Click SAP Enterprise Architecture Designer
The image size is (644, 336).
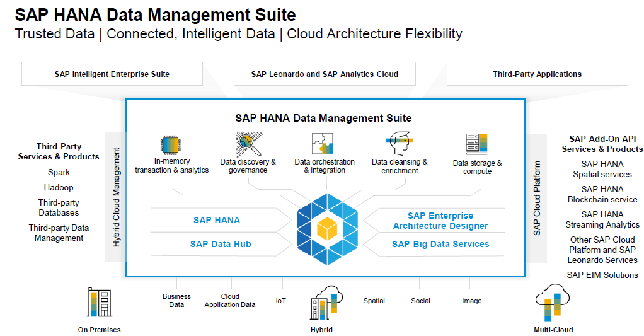click(440, 221)
